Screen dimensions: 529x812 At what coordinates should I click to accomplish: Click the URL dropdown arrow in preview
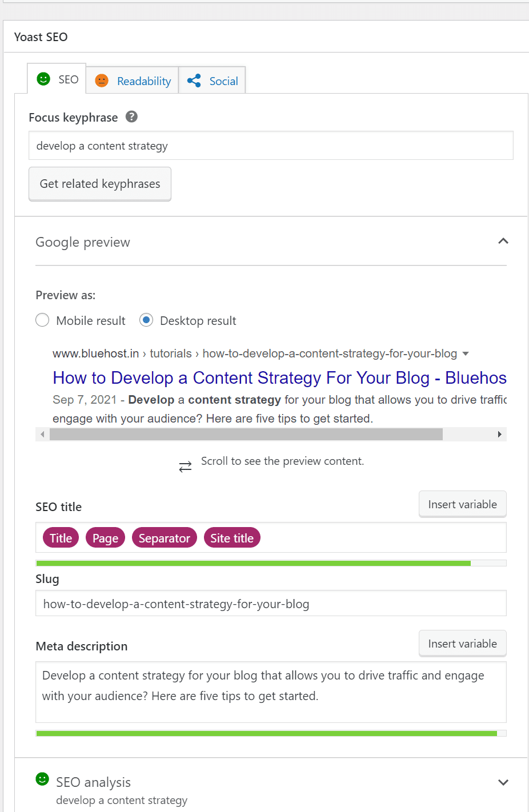[466, 354]
